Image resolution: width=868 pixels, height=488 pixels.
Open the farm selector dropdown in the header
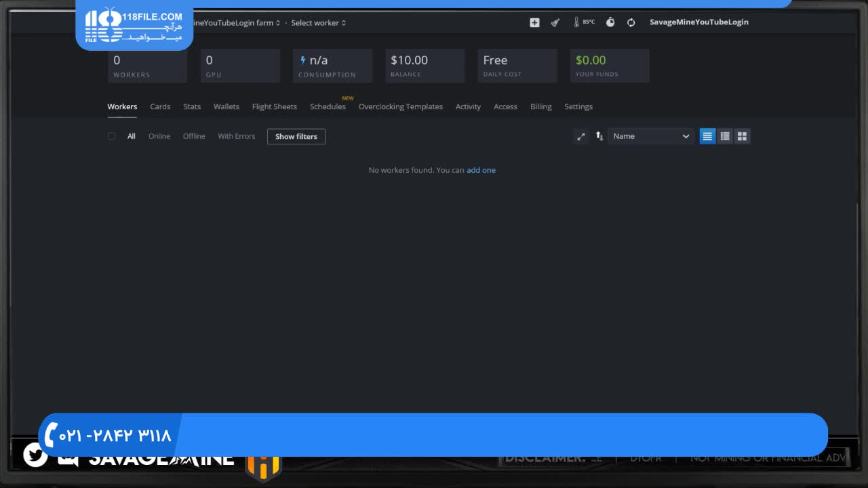coord(237,22)
